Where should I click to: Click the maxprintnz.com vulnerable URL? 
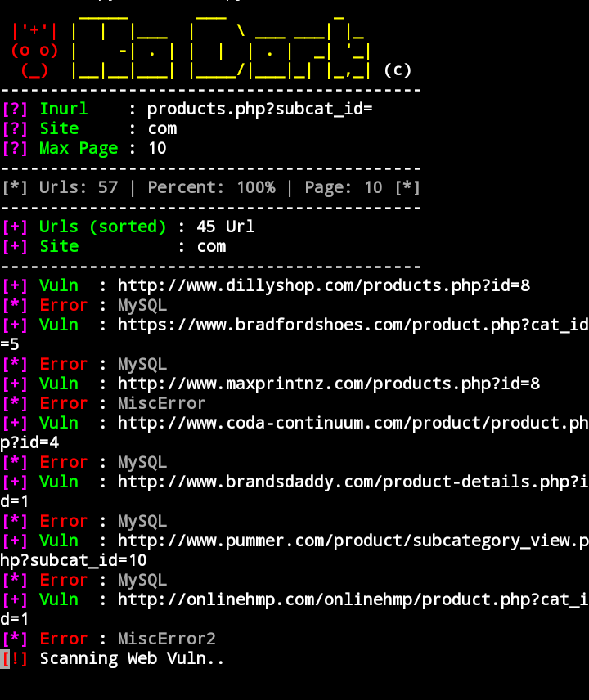[329, 384]
